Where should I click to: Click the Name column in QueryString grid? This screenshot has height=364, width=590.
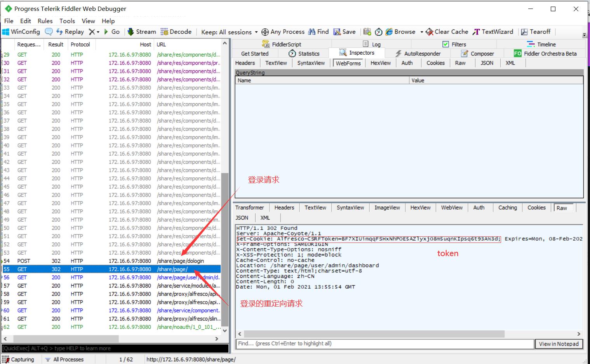coord(322,80)
